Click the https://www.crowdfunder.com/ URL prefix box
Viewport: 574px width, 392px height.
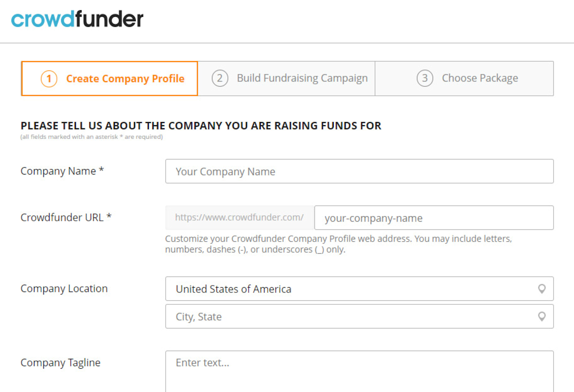click(240, 218)
